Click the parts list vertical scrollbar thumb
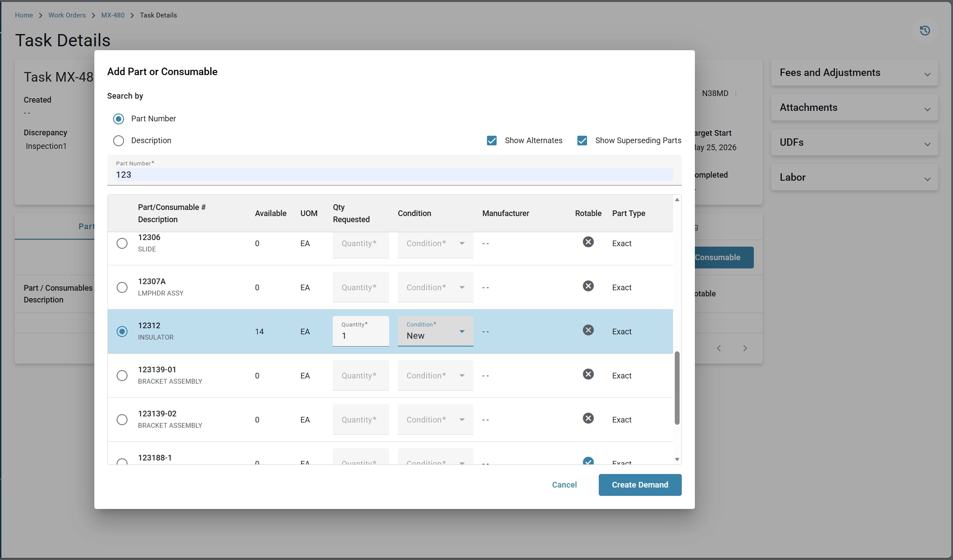953x560 pixels. tap(677, 388)
